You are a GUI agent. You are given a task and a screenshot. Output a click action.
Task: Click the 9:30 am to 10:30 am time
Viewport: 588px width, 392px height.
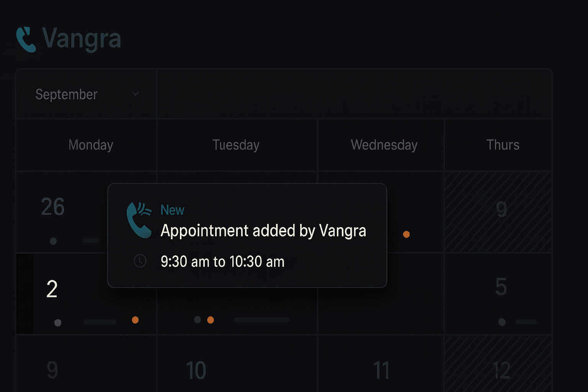point(222,262)
